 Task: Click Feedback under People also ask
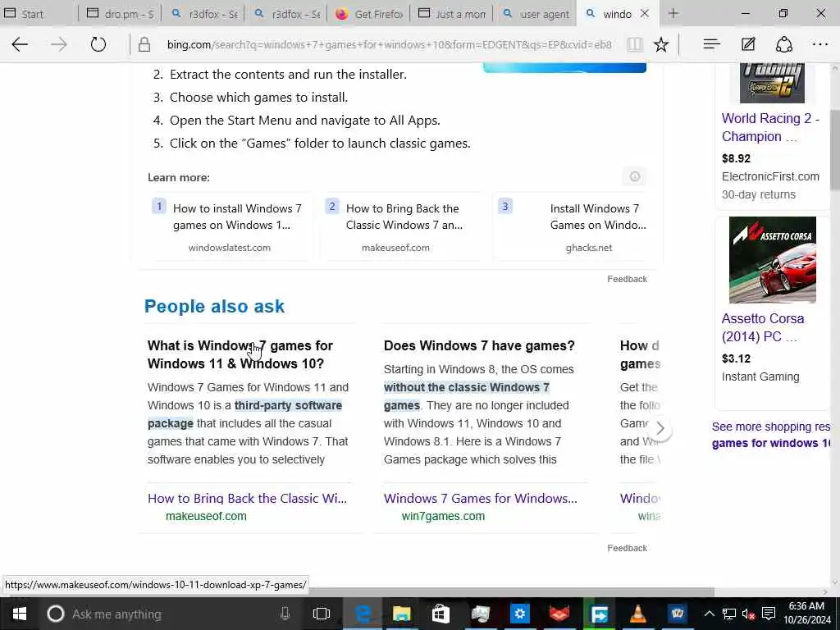627,548
